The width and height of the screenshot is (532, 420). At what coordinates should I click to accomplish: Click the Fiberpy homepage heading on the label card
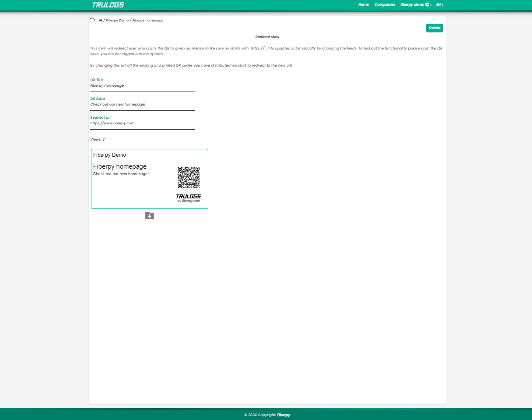coord(120,166)
